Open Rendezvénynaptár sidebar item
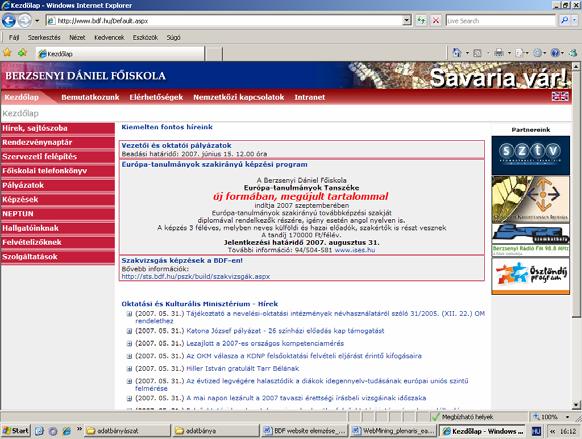Viewport: 582px width, 439px height. [58, 142]
